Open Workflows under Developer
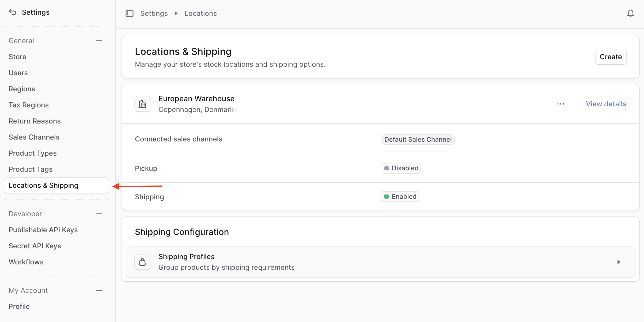Viewport: 644px width, 322px height. pyautogui.click(x=26, y=262)
